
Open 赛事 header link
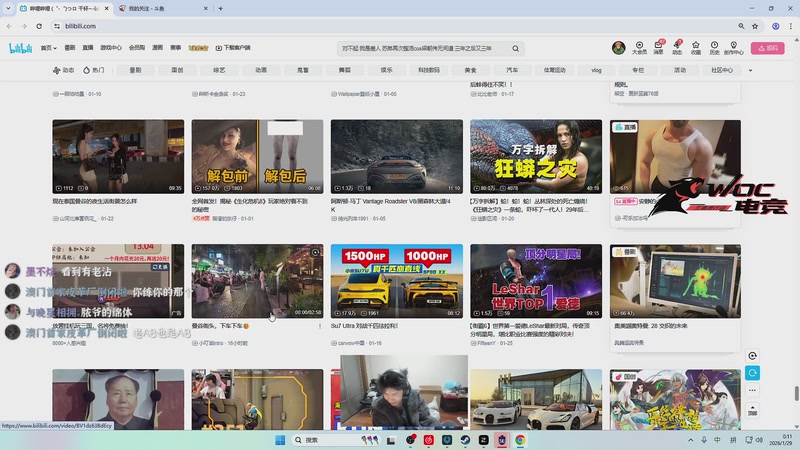(176, 48)
